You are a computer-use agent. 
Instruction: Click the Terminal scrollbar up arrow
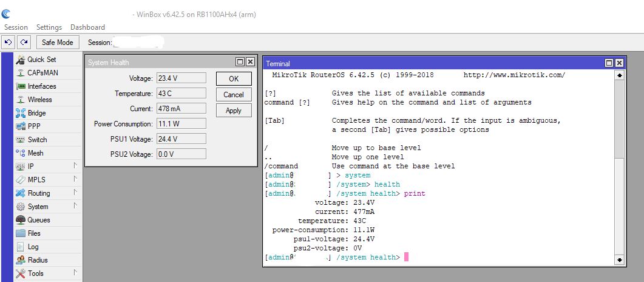(x=619, y=75)
